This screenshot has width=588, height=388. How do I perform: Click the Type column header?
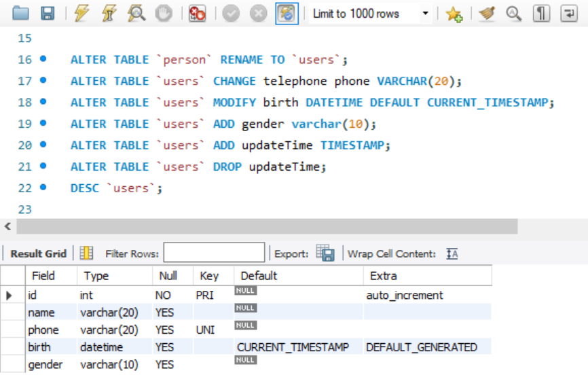(x=115, y=276)
